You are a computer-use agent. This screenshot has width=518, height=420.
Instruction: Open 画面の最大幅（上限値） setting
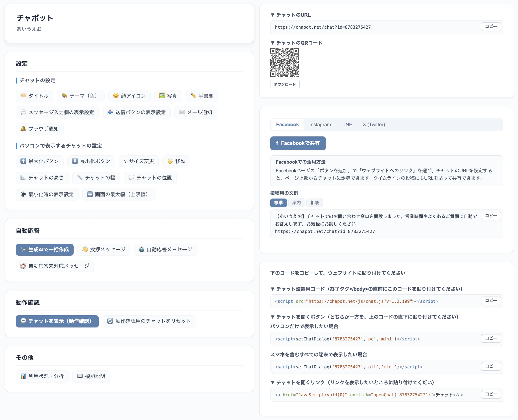pos(119,194)
